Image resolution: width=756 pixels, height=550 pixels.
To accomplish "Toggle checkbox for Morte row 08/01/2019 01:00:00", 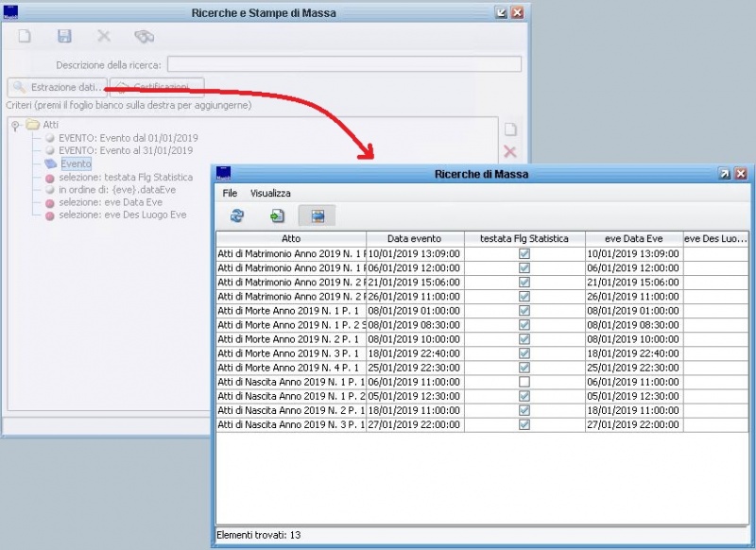I will point(524,310).
